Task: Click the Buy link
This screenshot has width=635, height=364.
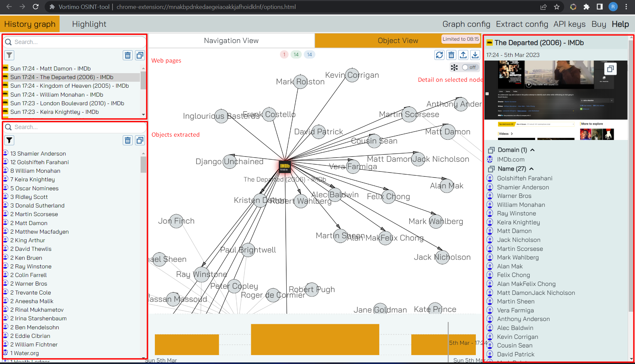Action: click(599, 24)
